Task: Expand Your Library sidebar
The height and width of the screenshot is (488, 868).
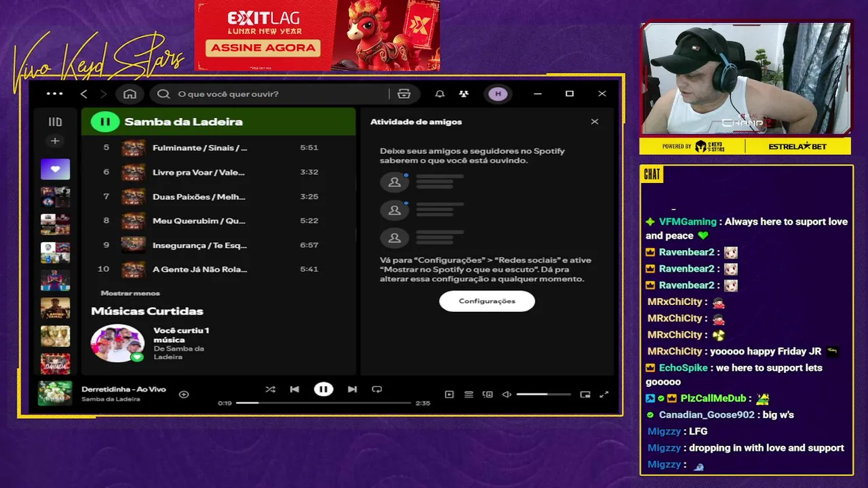Action: click(x=55, y=122)
